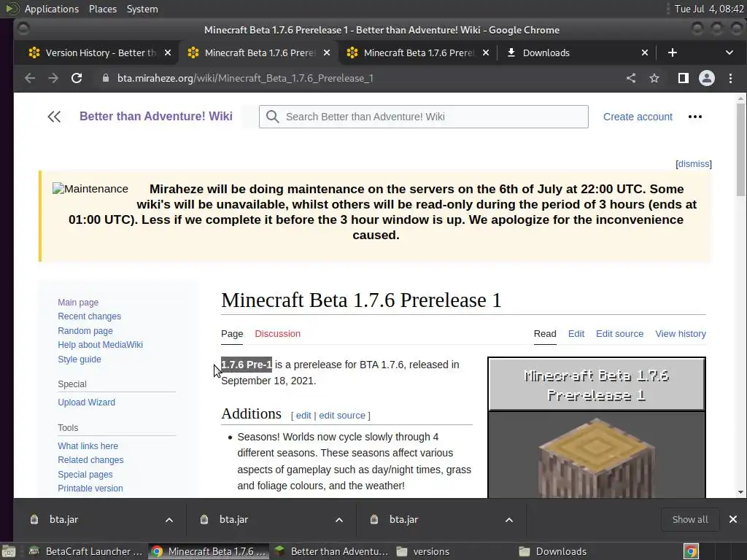Image resolution: width=747 pixels, height=560 pixels.
Task: Open the Style guide link
Action: 79,359
